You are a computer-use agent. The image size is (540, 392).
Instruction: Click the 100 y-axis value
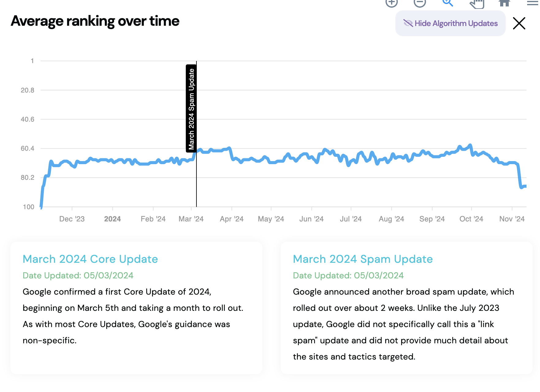(29, 207)
